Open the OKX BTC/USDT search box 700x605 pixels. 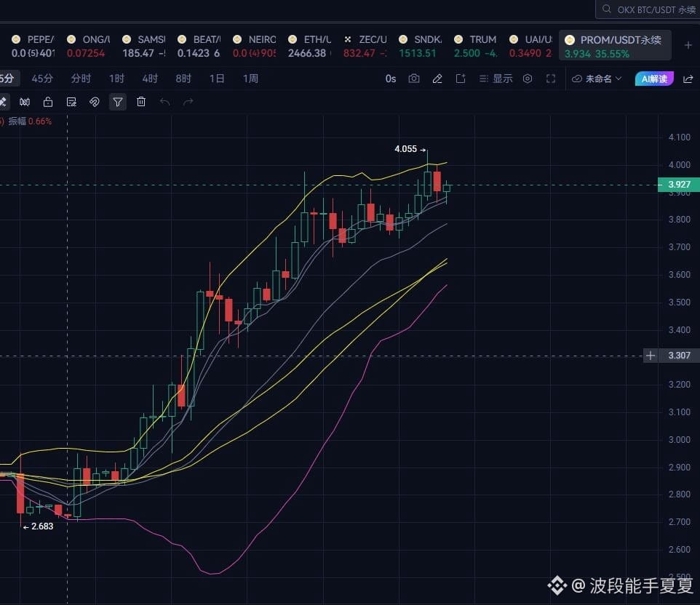[x=648, y=9]
